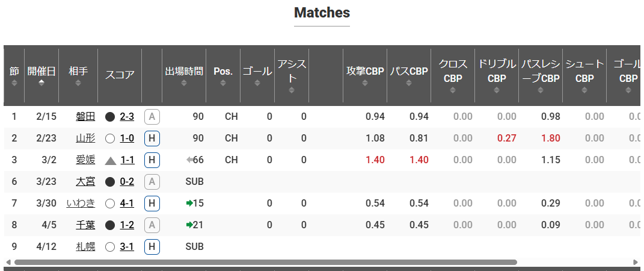Sort by ゴール column header
The height and width of the screenshot is (271, 644).
257,76
